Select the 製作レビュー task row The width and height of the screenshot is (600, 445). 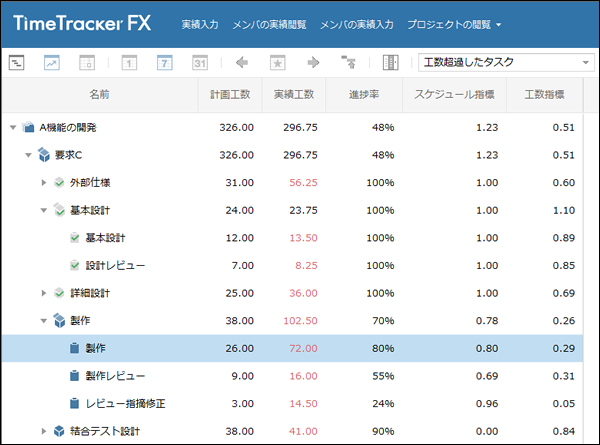(292, 376)
